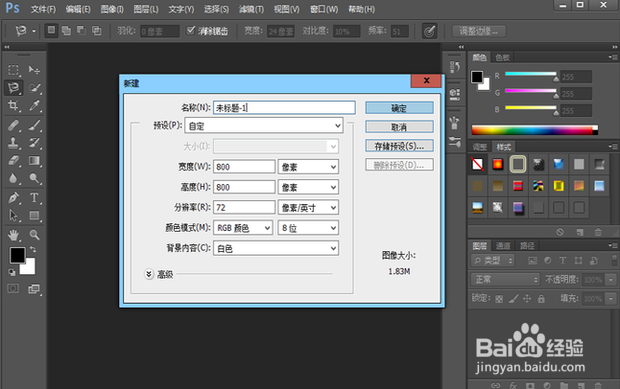Viewport: 620px width, 389px height.
Task: Click the color spectrum ramp
Action: (x=535, y=130)
